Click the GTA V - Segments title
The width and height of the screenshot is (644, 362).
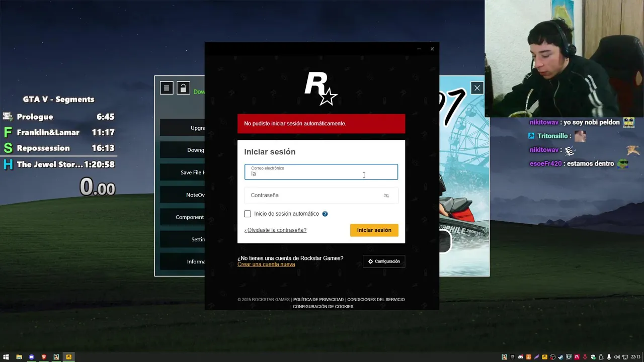(x=58, y=100)
